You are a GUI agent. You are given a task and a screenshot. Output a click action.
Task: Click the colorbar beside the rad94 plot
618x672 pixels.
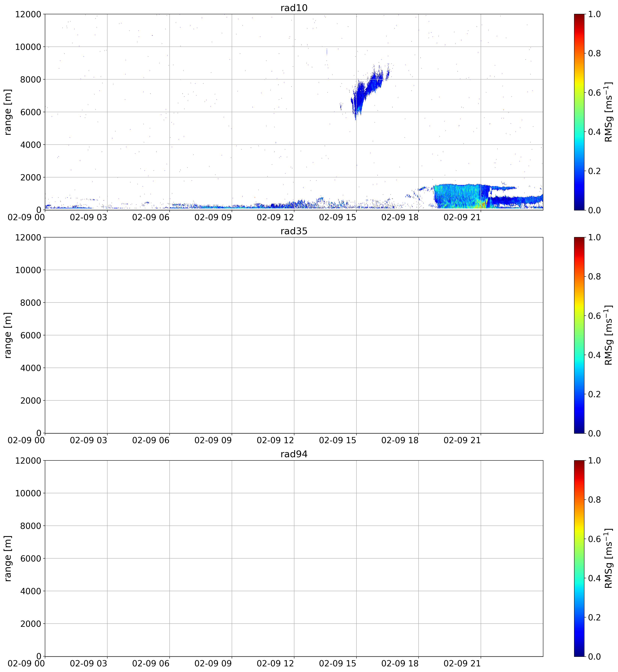pyautogui.click(x=579, y=558)
